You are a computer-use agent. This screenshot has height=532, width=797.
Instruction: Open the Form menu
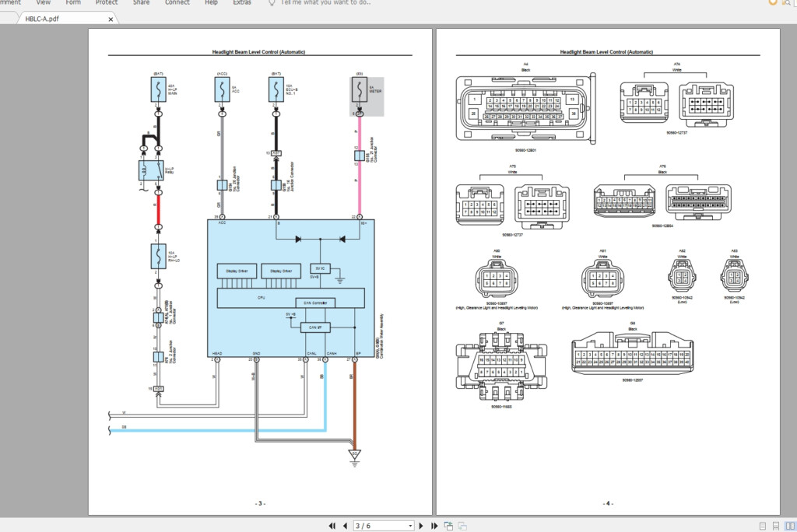click(73, 2)
